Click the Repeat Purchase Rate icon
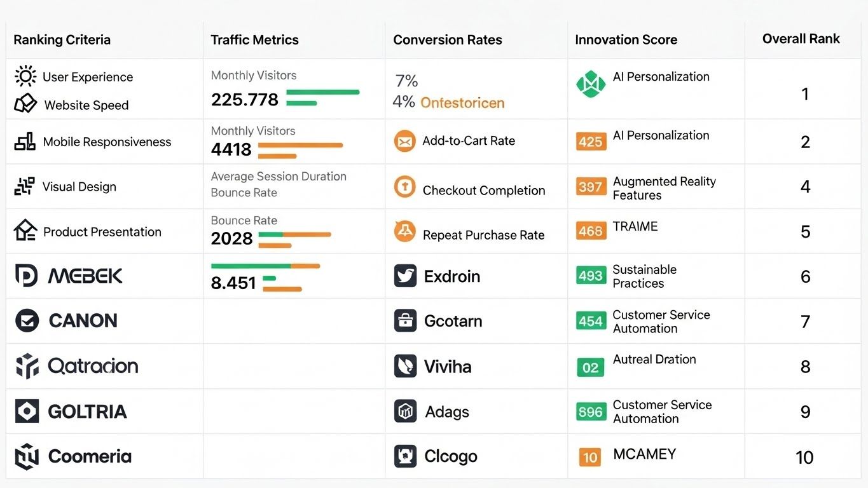The height and width of the screenshot is (488, 868). tap(404, 232)
